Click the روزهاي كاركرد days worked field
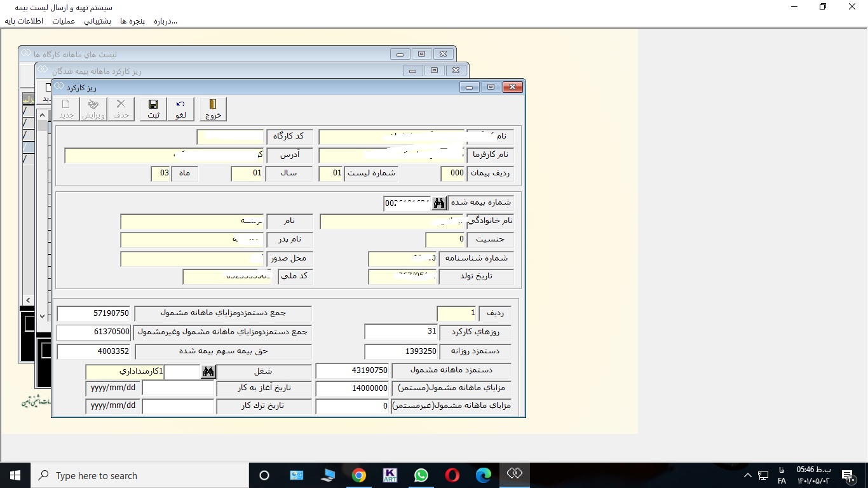Viewport: 868px width, 488px height. pyautogui.click(x=401, y=332)
